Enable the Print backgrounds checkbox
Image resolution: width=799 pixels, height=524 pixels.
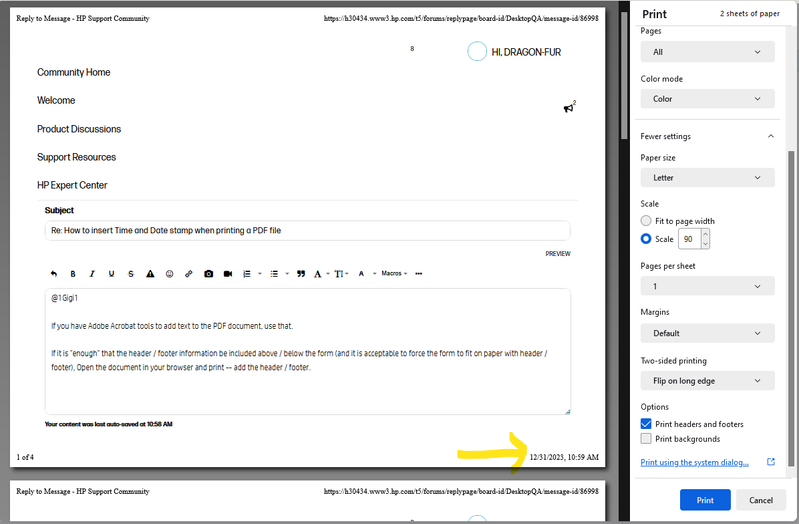646,438
